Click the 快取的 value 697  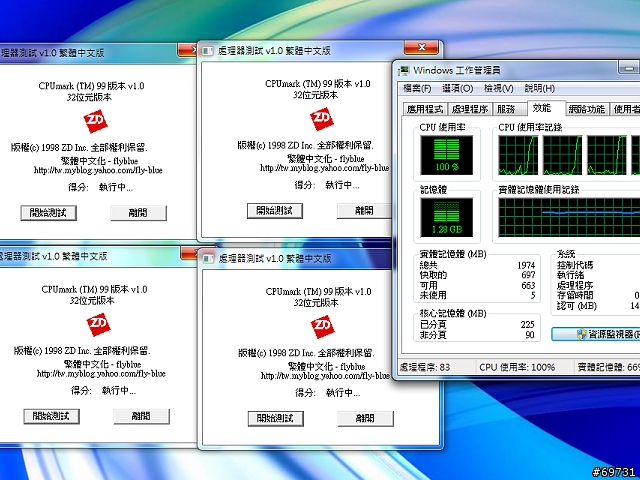point(528,275)
